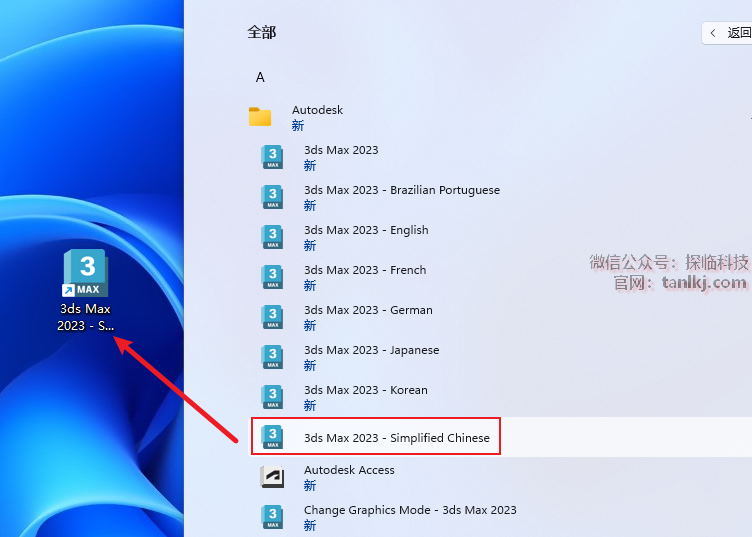
Task: Click the 3ds Max 2023 English icon
Action: (272, 237)
